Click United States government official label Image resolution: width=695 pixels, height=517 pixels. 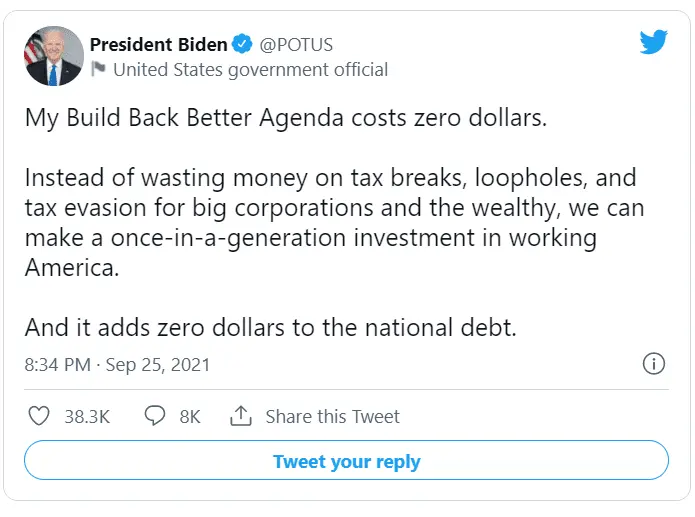[250, 69]
